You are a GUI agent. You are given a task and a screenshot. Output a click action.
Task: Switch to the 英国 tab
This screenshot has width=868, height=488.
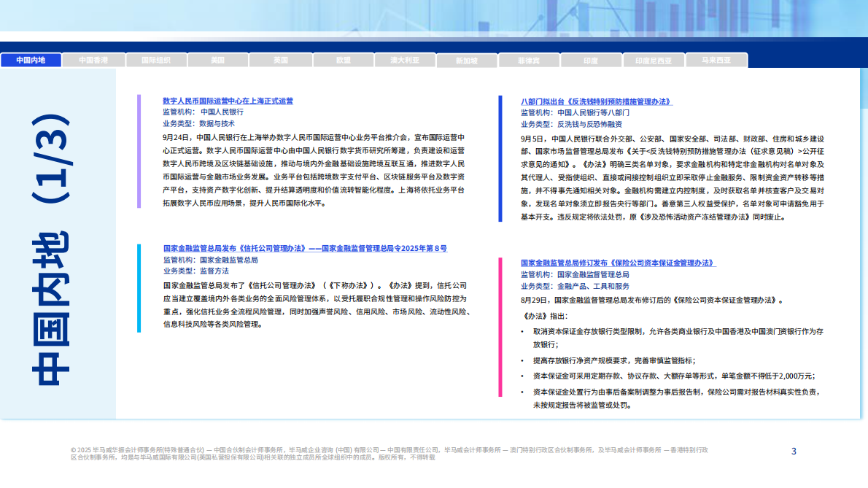pos(281,60)
